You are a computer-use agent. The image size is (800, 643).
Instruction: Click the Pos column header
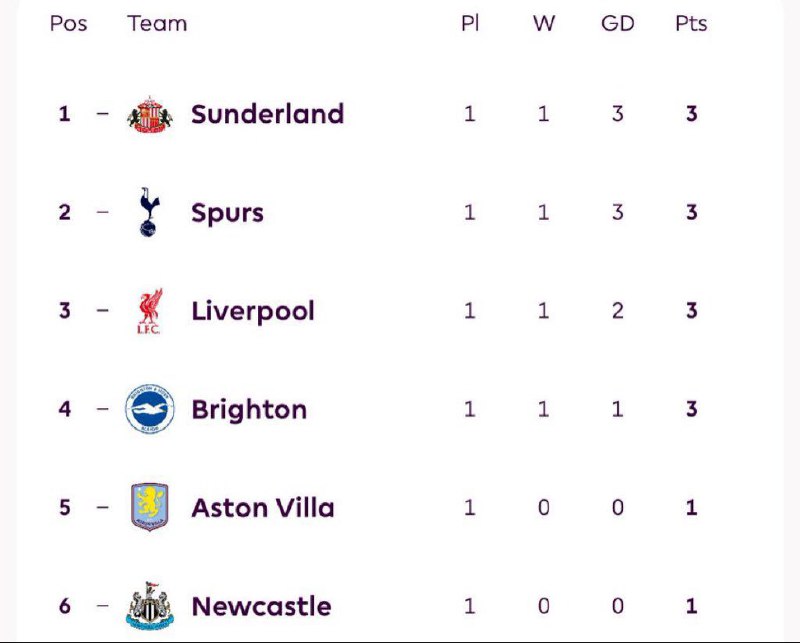point(68,23)
